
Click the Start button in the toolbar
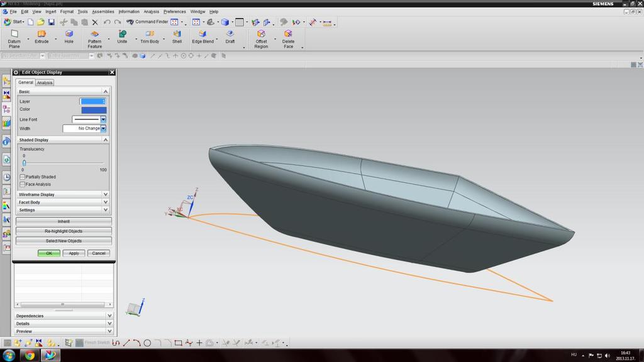[x=14, y=22]
